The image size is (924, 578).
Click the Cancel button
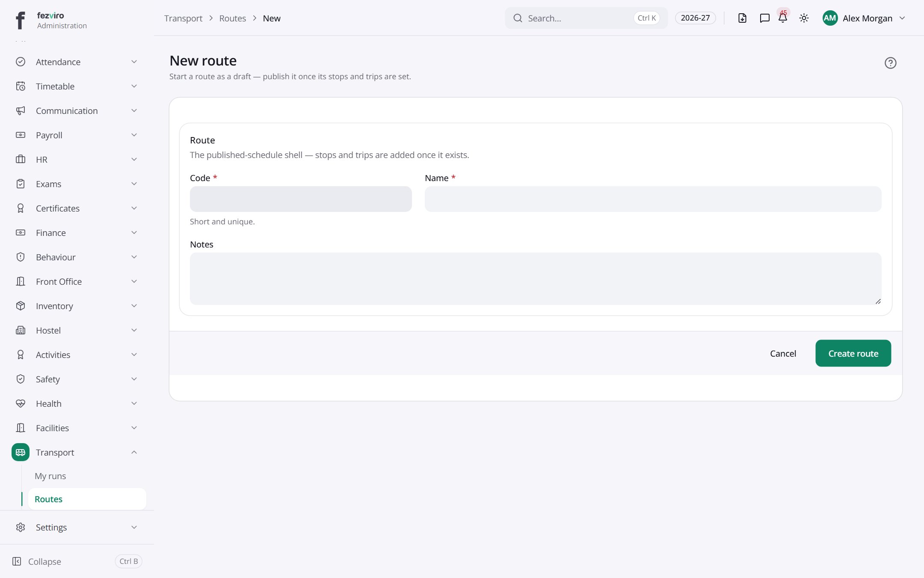click(783, 353)
